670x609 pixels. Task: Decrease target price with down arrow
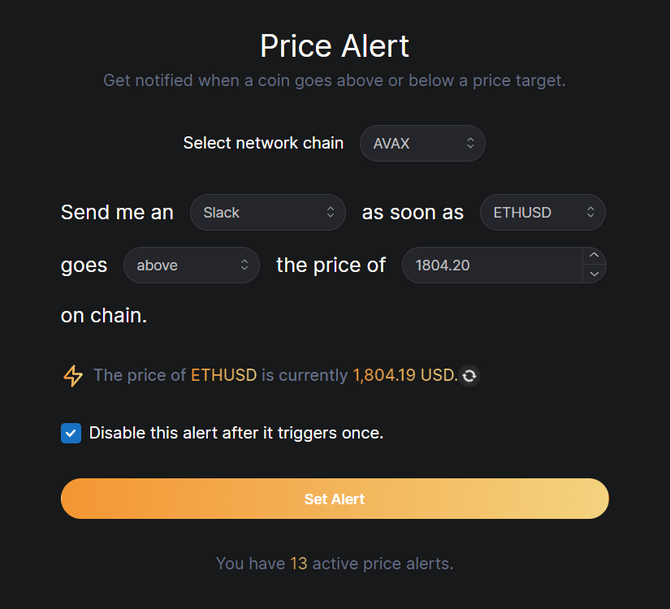coord(594,274)
